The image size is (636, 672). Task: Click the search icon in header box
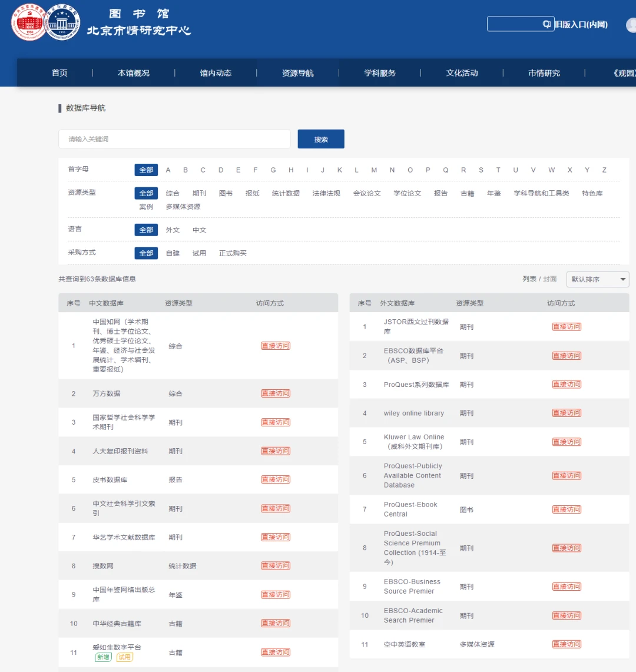(x=546, y=24)
